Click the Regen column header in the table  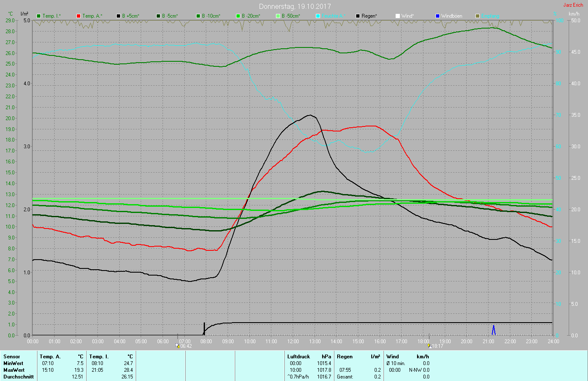coord(345,357)
